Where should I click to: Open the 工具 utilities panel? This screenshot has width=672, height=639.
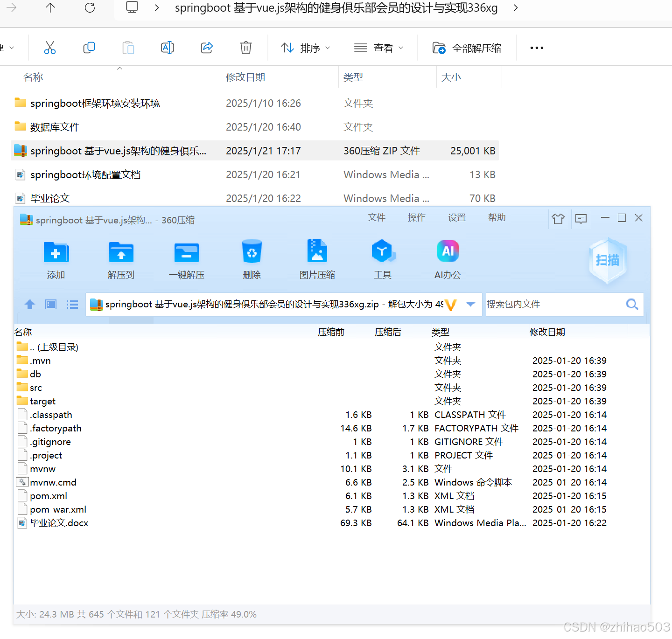click(x=383, y=259)
